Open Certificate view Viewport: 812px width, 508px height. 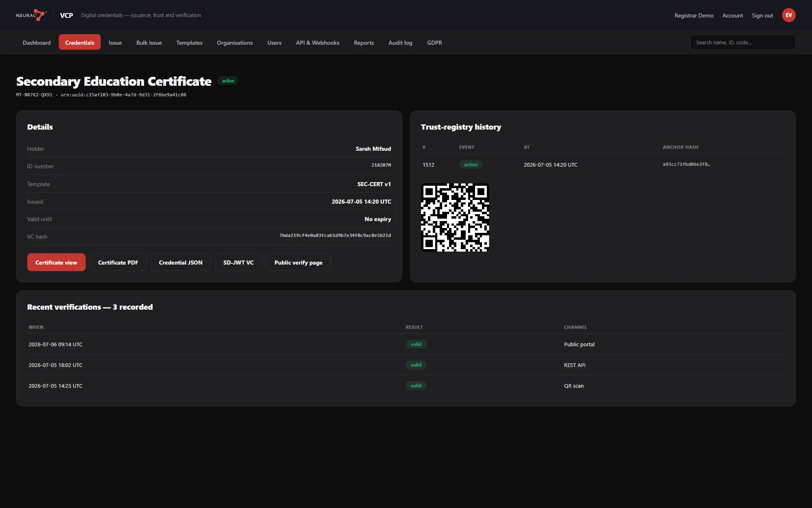(x=56, y=262)
